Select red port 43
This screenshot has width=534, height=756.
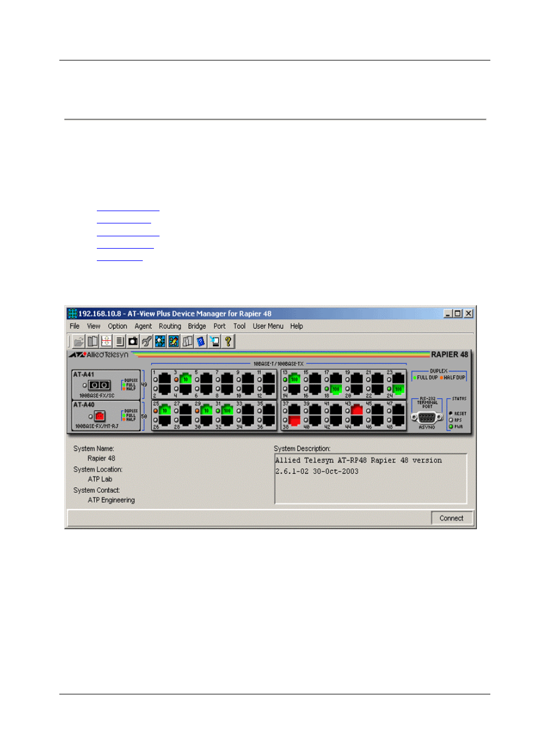(357, 410)
